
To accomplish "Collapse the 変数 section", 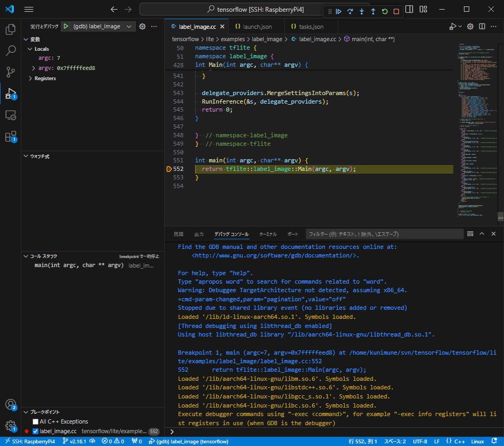I will tap(26, 39).
